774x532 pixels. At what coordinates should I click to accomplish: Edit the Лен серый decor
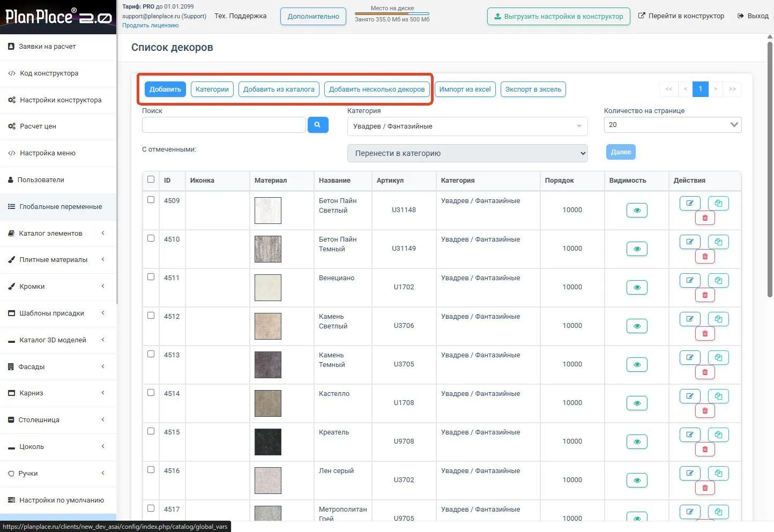tap(690, 473)
